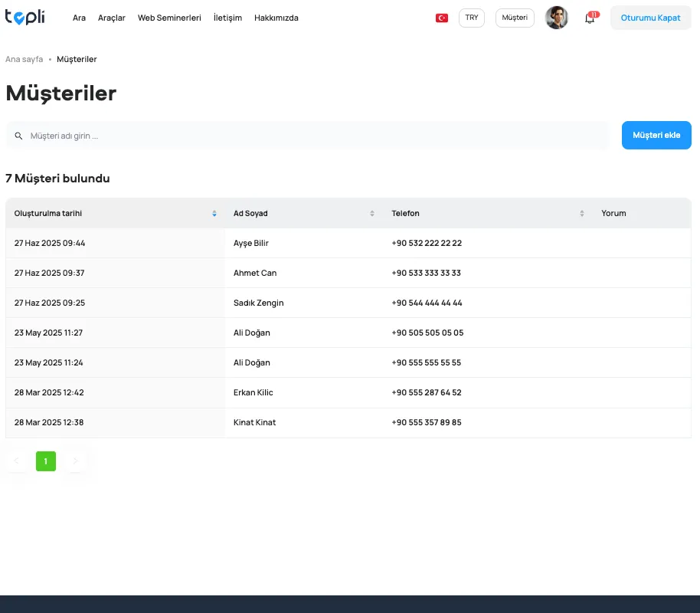Screen dimensions: 700x613
Task: Click date 27 Haz 2025 09:25
Action: click(x=50, y=303)
